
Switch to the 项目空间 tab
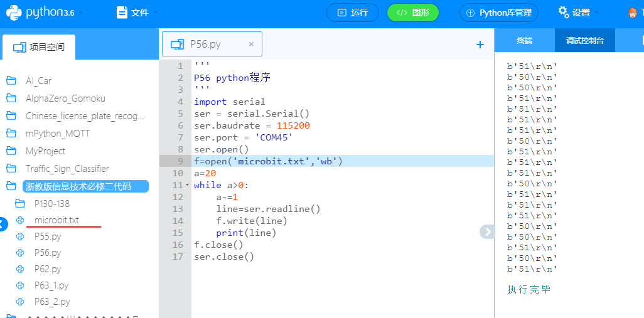[x=38, y=47]
